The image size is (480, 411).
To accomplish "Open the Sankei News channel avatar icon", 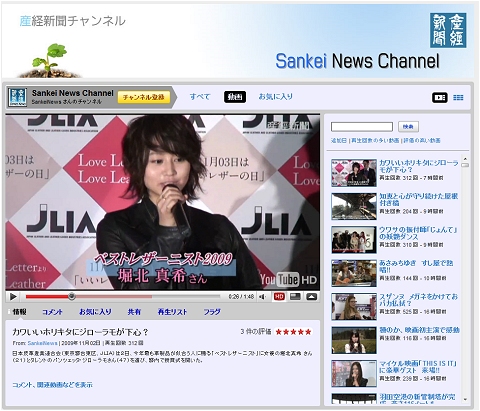I will point(17,97).
